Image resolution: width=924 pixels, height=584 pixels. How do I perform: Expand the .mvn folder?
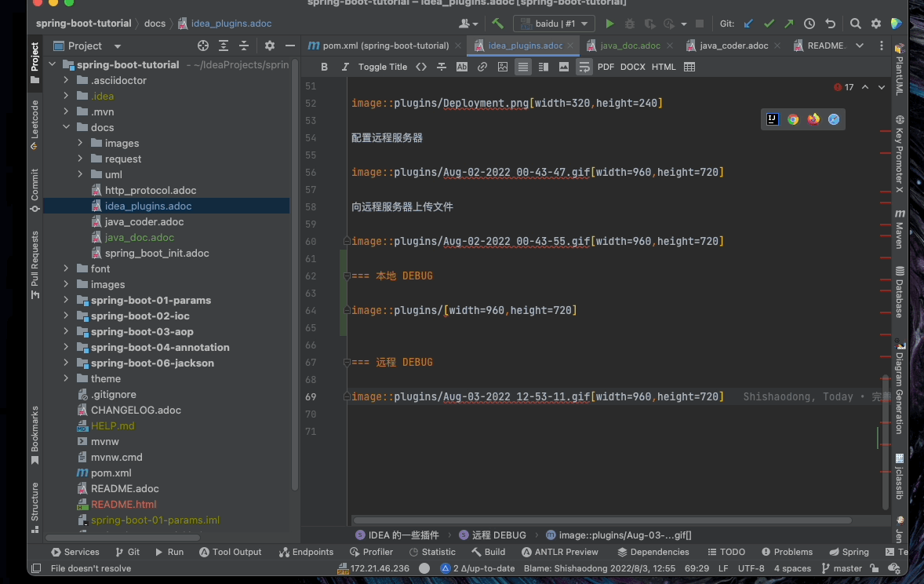[67, 111]
